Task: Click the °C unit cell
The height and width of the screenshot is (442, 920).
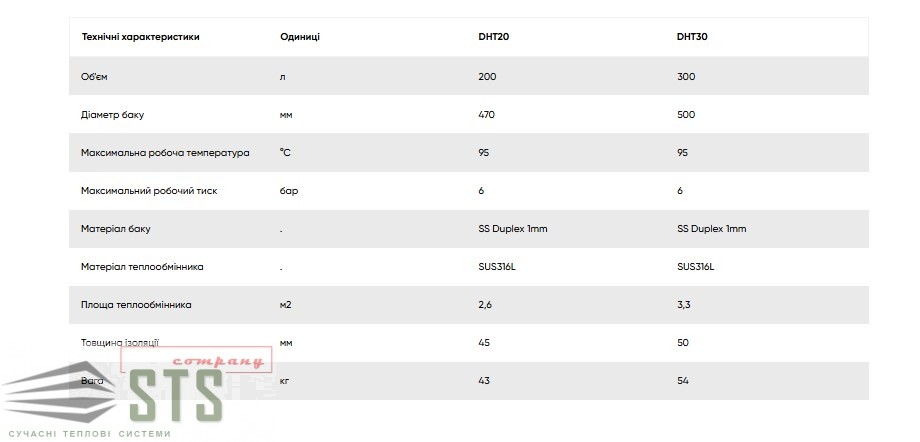Action: [x=285, y=153]
